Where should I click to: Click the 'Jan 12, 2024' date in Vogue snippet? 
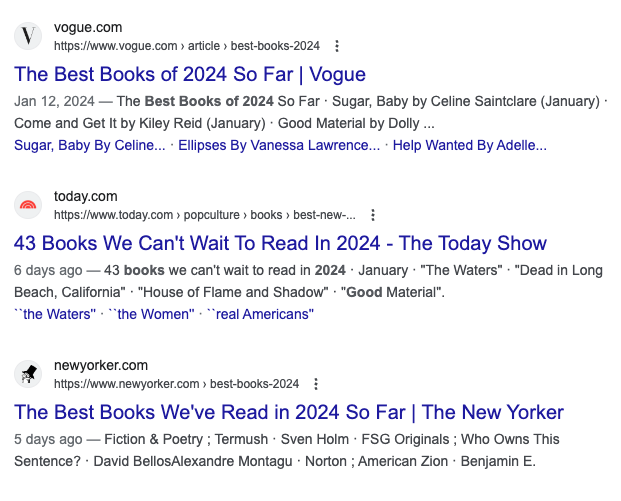click(x=54, y=101)
